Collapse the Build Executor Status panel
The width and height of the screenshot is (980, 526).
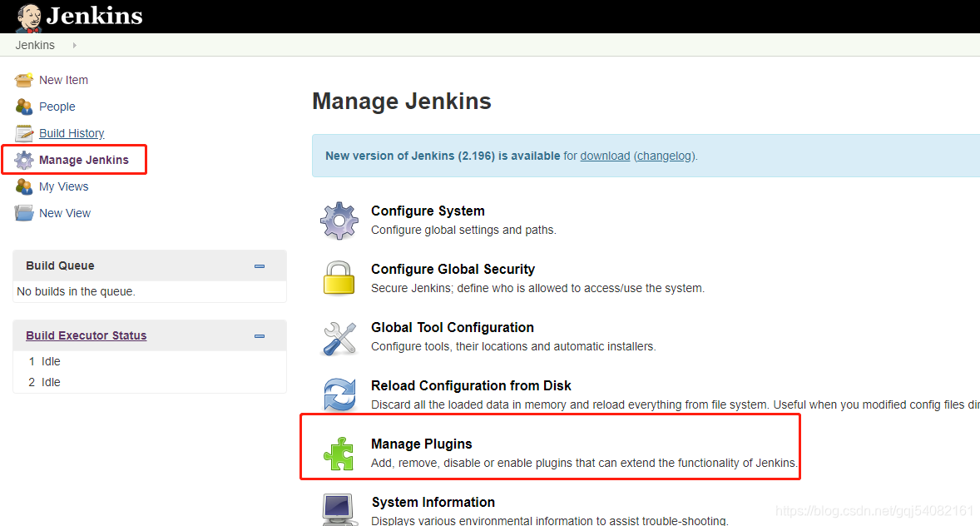click(260, 336)
